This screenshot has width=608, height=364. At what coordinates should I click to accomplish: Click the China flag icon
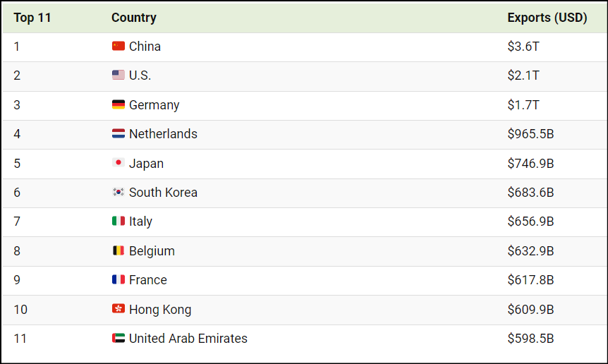pos(118,46)
